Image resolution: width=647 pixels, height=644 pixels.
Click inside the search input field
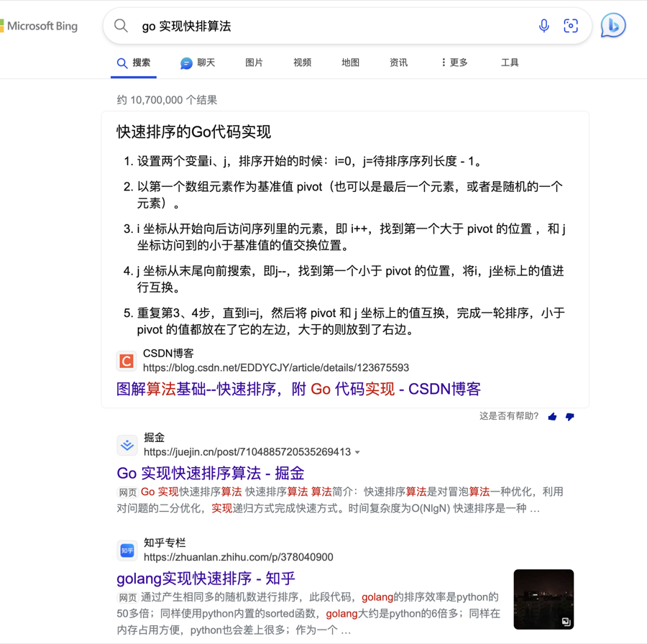288,25
